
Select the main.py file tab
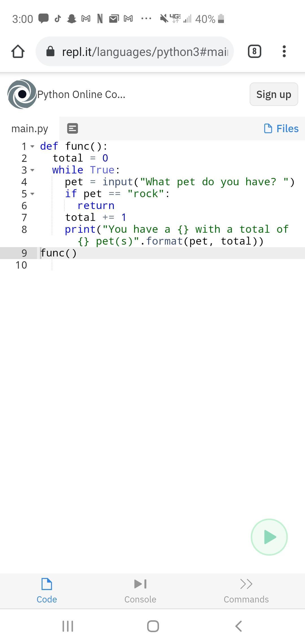pos(30,129)
